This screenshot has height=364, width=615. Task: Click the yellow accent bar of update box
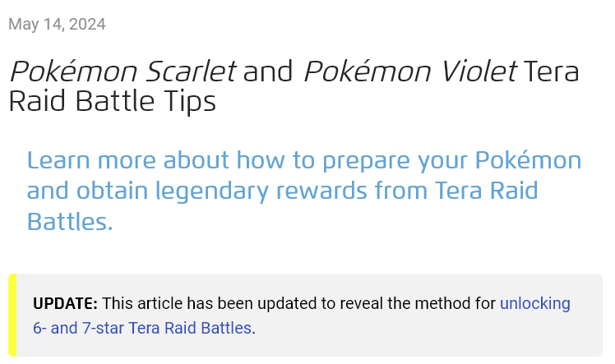click(x=12, y=315)
